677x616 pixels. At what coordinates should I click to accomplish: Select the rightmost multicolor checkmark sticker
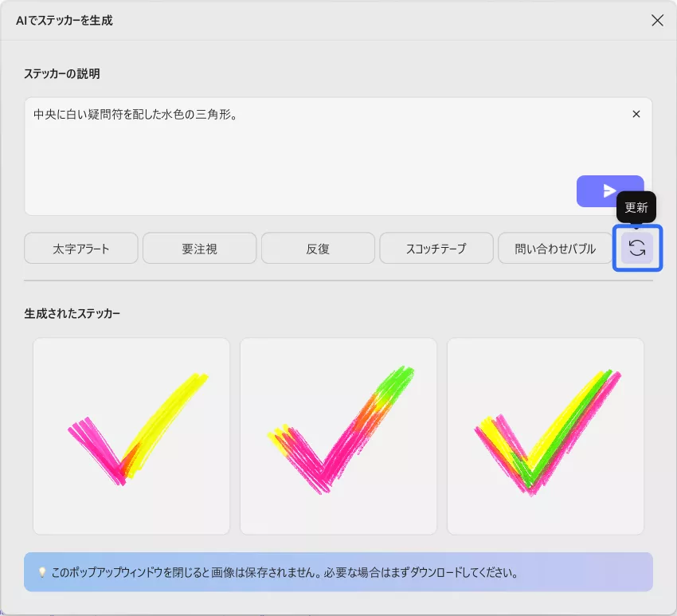(x=545, y=436)
